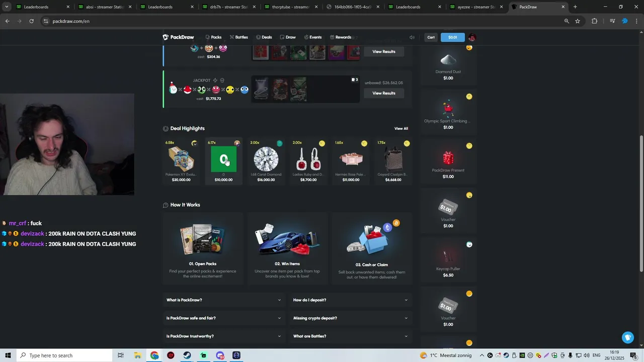The width and height of the screenshot is (644, 362).
Task: Click the NVIDIA tray icon
Action: click(522, 355)
